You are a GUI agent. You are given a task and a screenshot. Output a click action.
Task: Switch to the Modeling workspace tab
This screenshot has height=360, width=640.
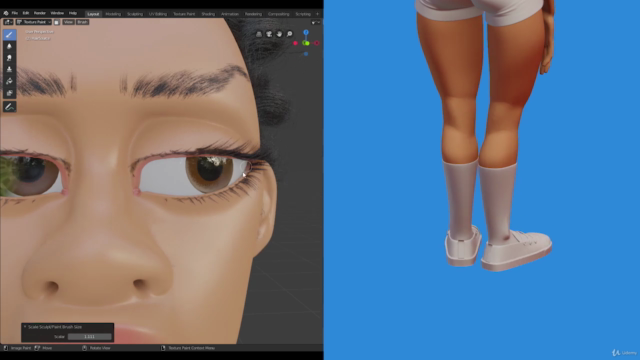(x=113, y=14)
